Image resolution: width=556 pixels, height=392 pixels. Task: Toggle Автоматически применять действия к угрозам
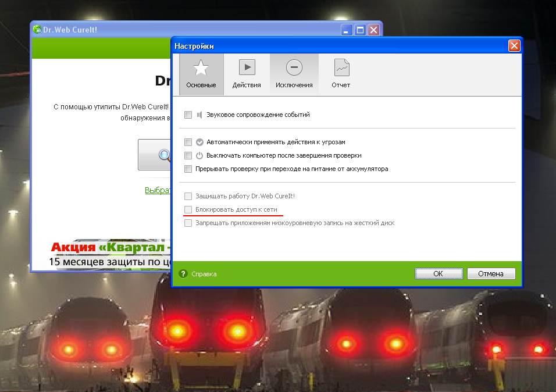(188, 142)
